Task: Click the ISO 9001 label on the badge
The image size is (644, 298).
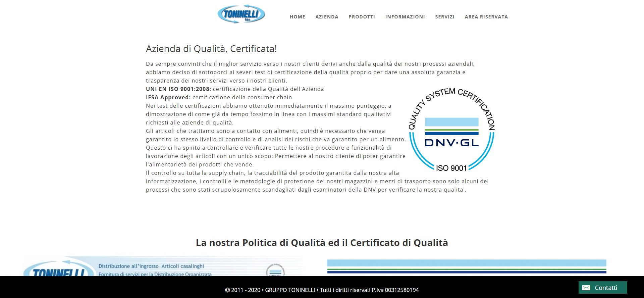Action: (x=451, y=168)
